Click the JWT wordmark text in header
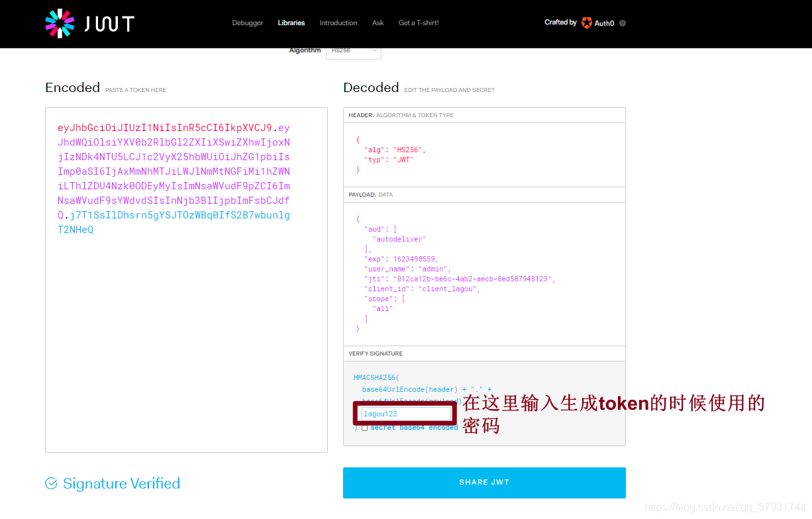The height and width of the screenshot is (519, 812). pos(109,24)
